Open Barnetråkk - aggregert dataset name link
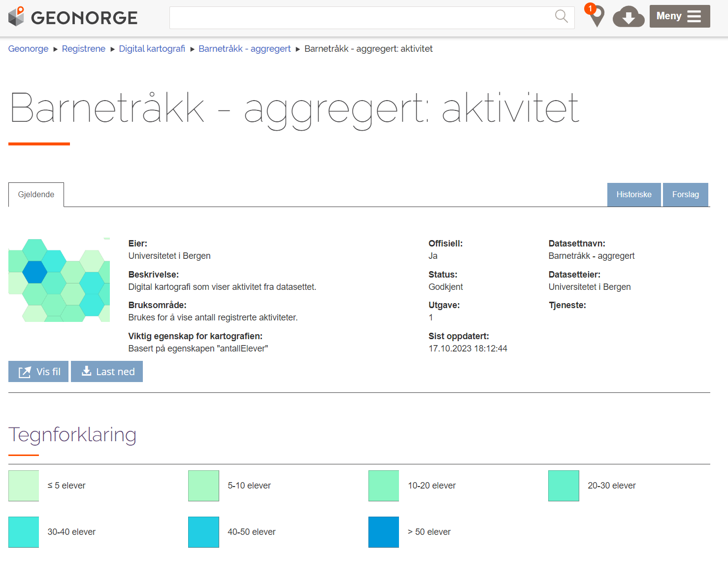 pyautogui.click(x=592, y=256)
